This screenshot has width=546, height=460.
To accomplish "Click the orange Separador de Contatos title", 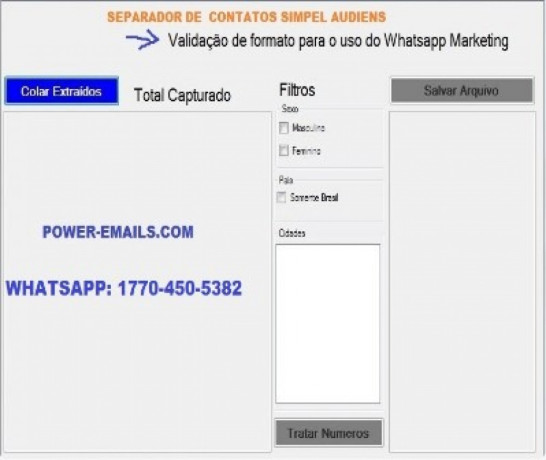I will pyautogui.click(x=247, y=17).
